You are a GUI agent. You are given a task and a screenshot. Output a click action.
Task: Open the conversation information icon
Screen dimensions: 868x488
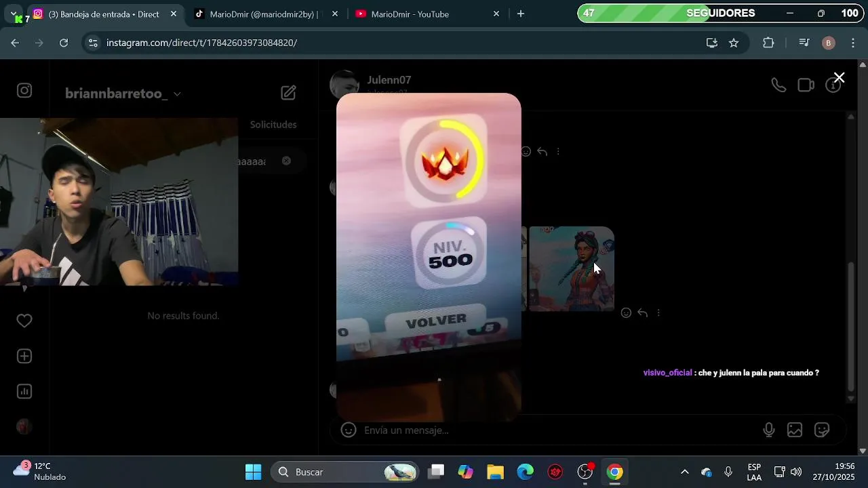coord(833,85)
